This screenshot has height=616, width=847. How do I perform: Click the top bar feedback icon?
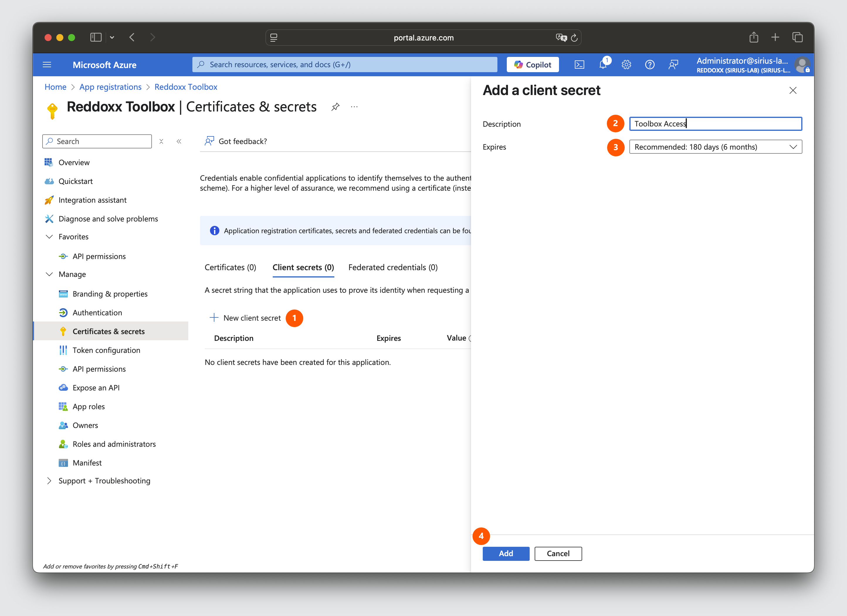(x=673, y=65)
